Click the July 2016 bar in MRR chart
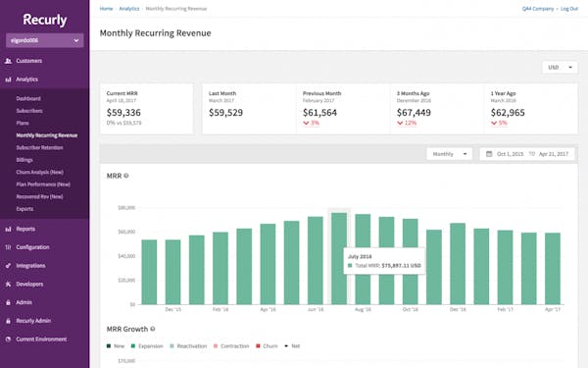Image resolution: width=588 pixels, height=368 pixels. click(x=339, y=259)
